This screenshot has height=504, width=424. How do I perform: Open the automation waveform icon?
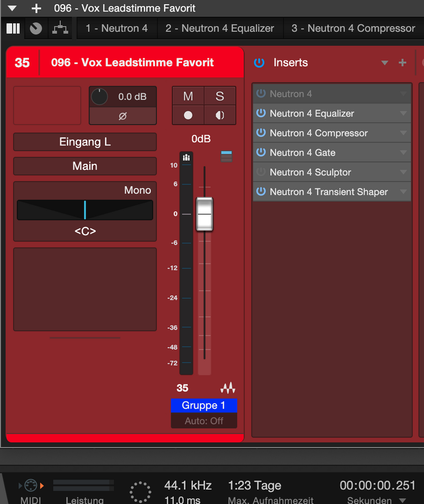[x=228, y=388]
